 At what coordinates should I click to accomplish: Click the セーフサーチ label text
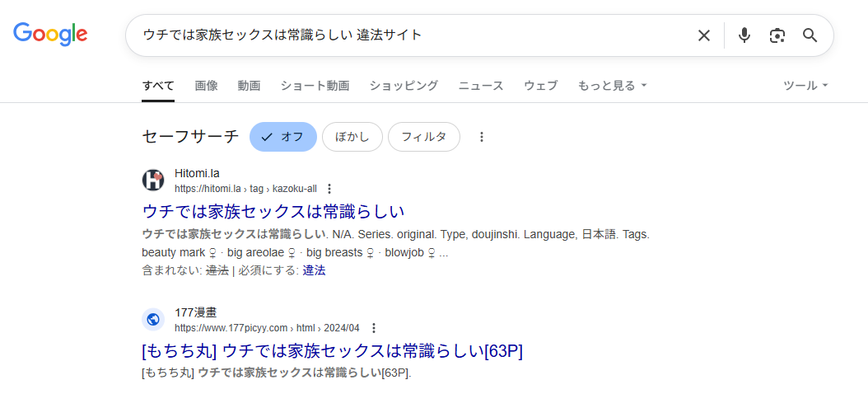point(190,137)
